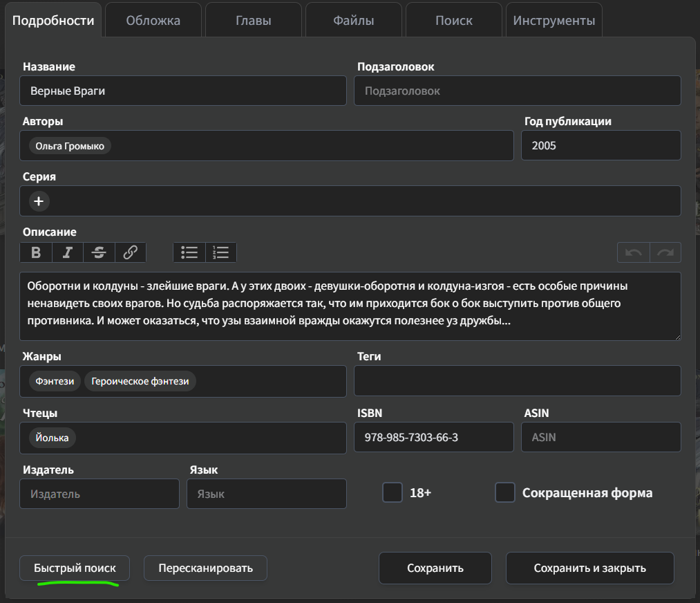Insert a link in description
This screenshot has width=700, height=603.
tap(130, 252)
